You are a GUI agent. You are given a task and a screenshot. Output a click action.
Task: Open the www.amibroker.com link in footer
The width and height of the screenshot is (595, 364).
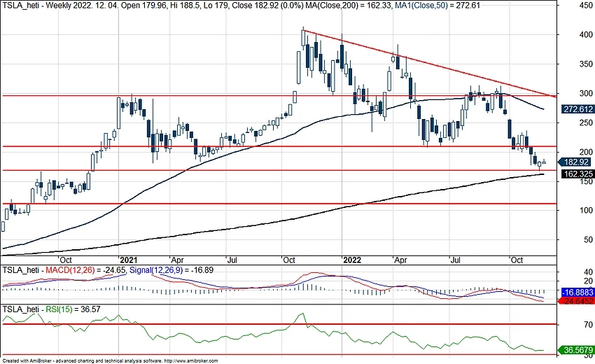[x=191, y=361]
